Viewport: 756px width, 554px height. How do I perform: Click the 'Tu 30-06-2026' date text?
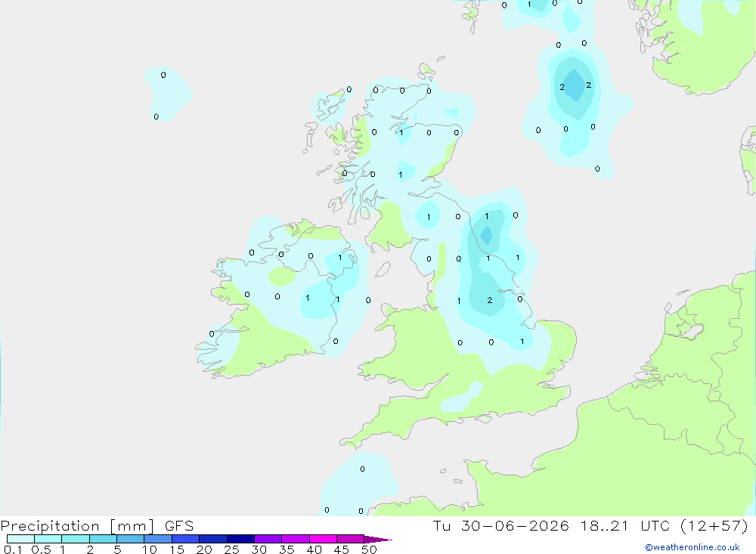point(500,525)
